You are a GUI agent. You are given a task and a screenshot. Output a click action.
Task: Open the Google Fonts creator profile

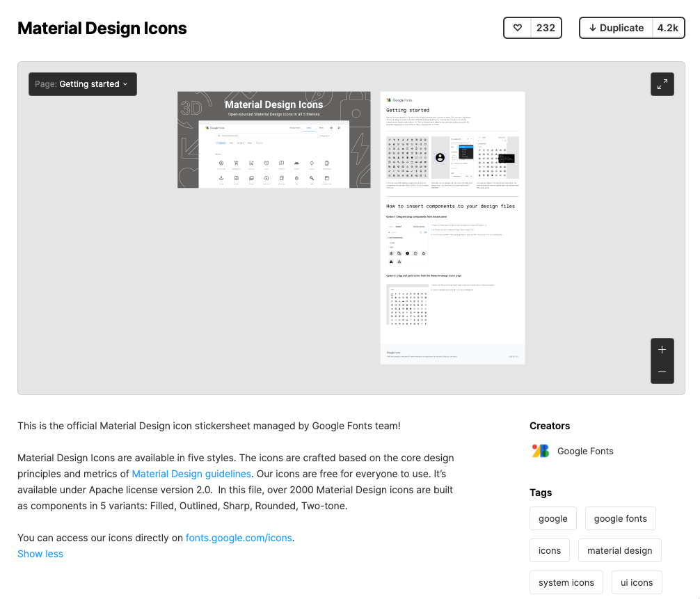(584, 451)
